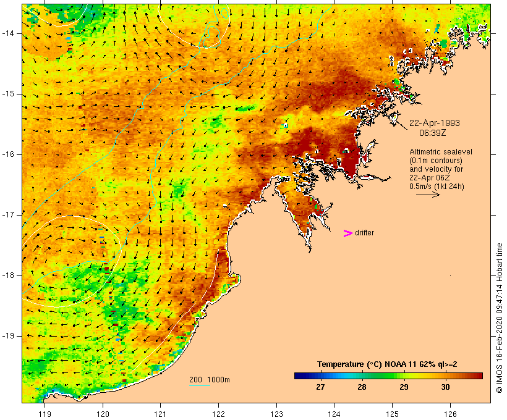Click the time text '06:39Z'
This screenshot has width=507, height=420.
tap(433, 133)
